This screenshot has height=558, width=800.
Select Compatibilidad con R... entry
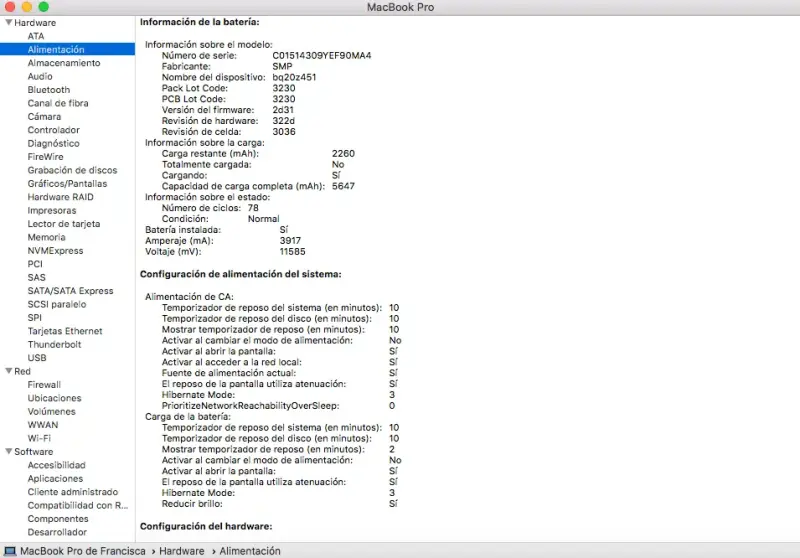click(x=78, y=505)
